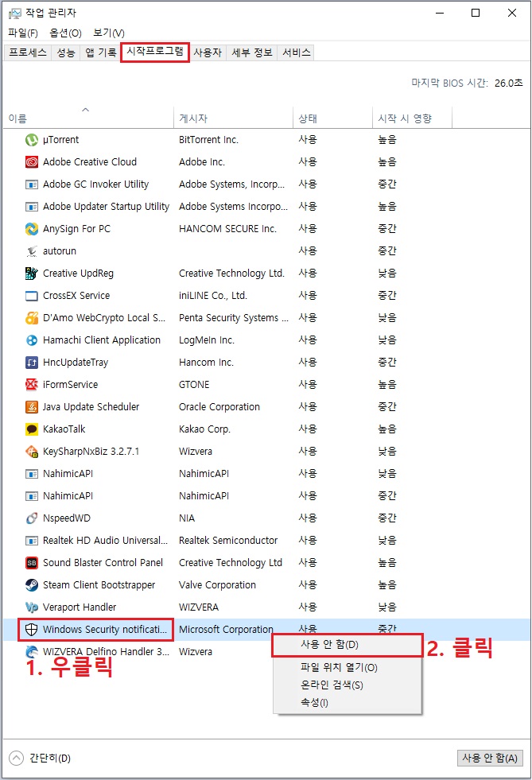
Task: Click publisher text 'Microsoft Corporation'
Action: (226, 630)
